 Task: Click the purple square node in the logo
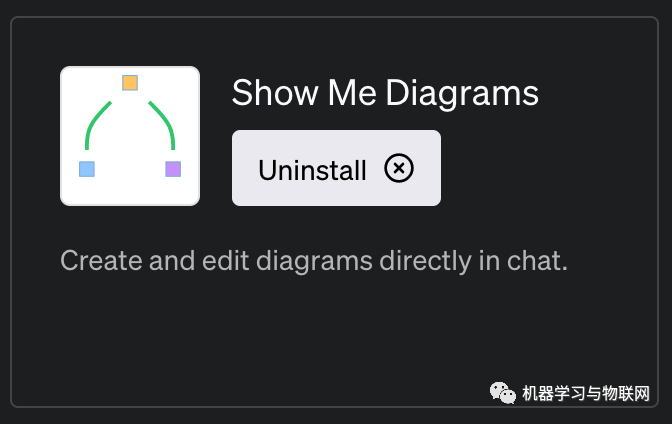[x=173, y=168]
